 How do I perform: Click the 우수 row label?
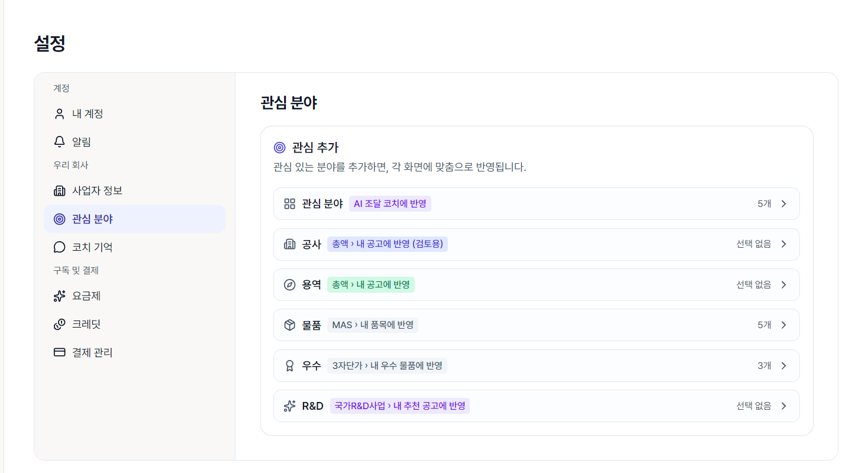coord(311,365)
